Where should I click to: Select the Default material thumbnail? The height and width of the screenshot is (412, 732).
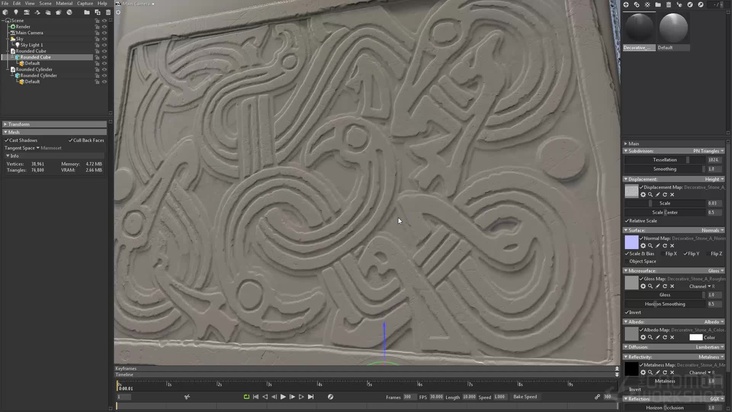click(x=673, y=28)
